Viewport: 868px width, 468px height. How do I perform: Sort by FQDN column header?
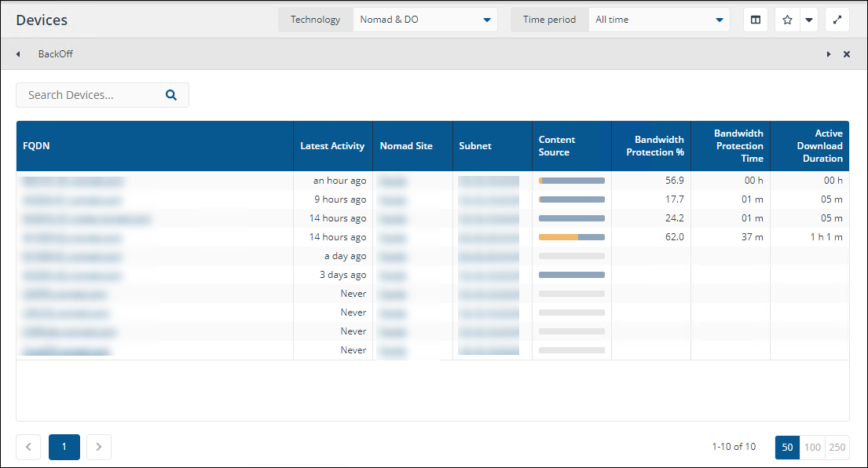(37, 146)
